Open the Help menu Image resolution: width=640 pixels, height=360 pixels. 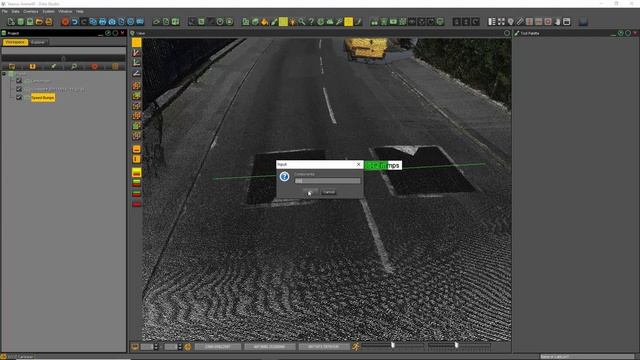80,11
